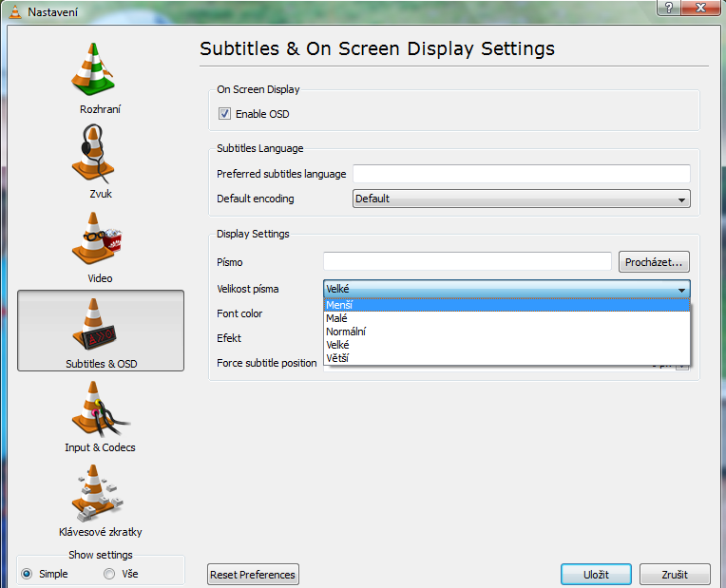This screenshot has height=588, width=726.
Task: Click the VLC cone icon in title bar
Action: tap(15, 12)
